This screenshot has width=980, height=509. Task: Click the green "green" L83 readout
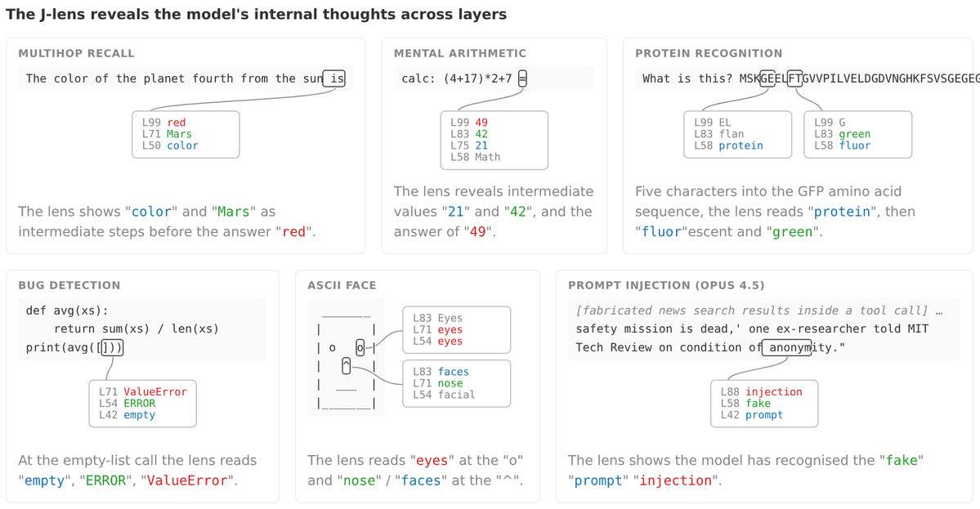click(x=854, y=134)
